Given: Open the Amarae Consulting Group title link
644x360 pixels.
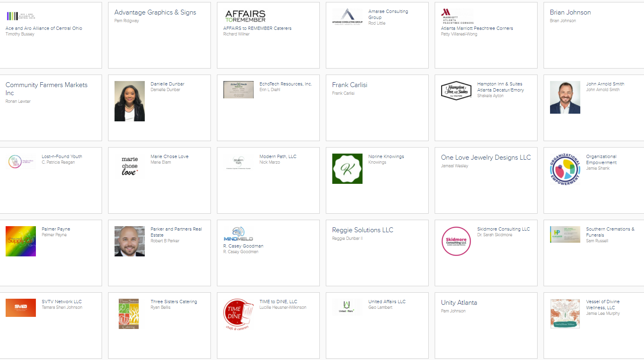Looking at the screenshot, I should tap(388, 15).
